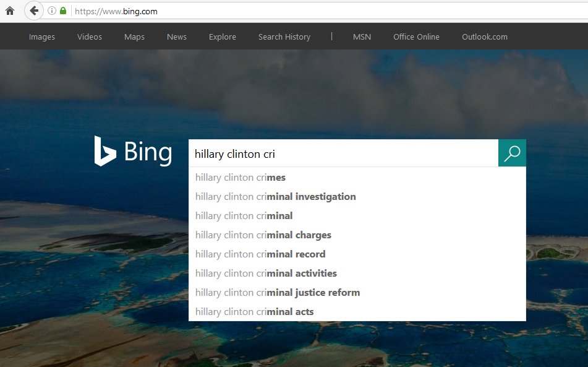Open the Explore tab
Image resolution: width=588 pixels, height=367 pixels.
tap(223, 37)
